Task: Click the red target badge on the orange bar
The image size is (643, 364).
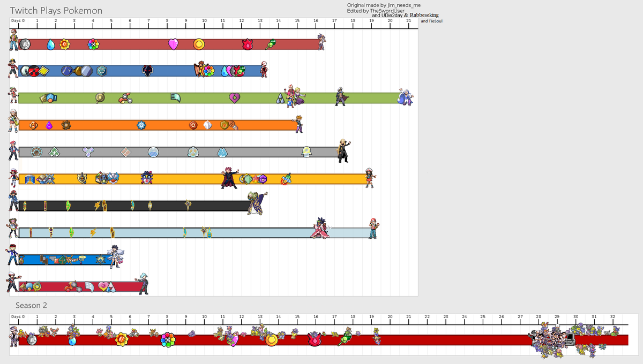Action: 193,125
